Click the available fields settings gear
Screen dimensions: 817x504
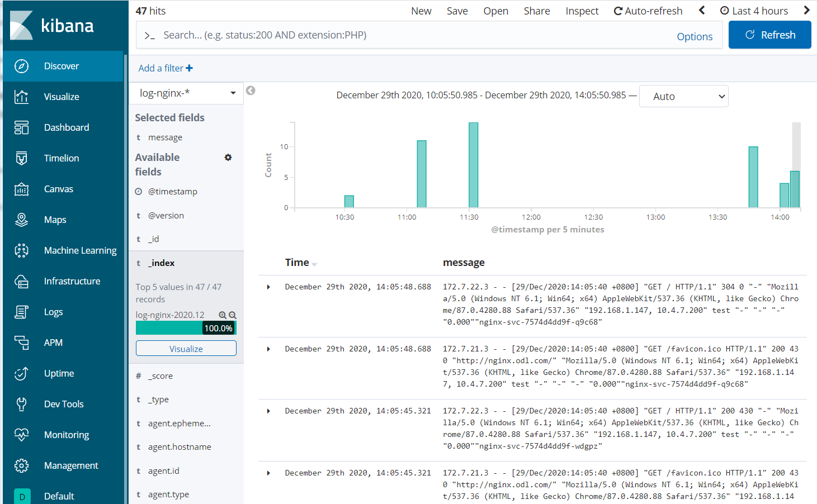click(228, 158)
